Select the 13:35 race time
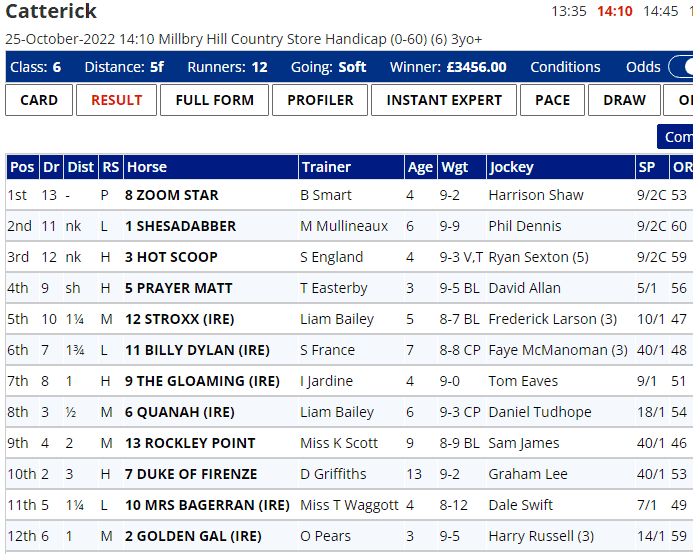This screenshot has height=554, width=693. click(x=569, y=12)
